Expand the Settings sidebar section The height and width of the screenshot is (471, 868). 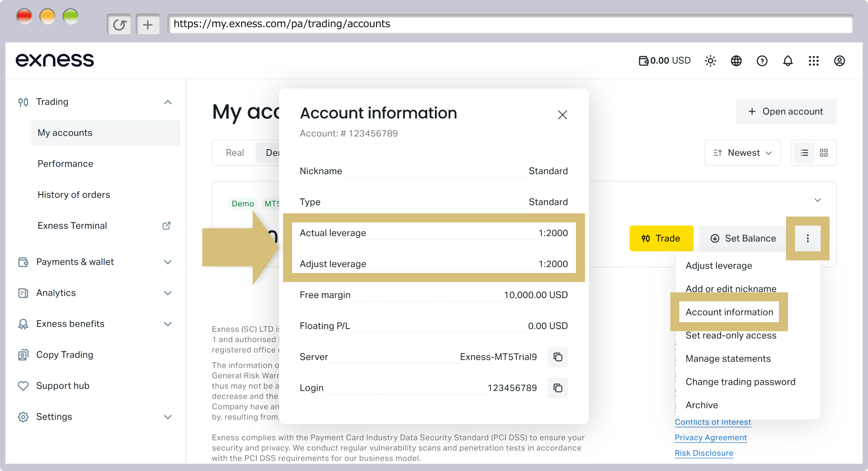pos(168,417)
